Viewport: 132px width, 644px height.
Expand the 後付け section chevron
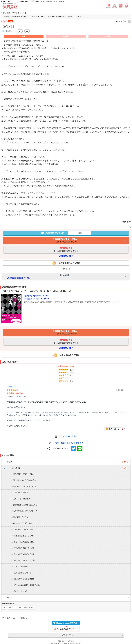point(129,597)
